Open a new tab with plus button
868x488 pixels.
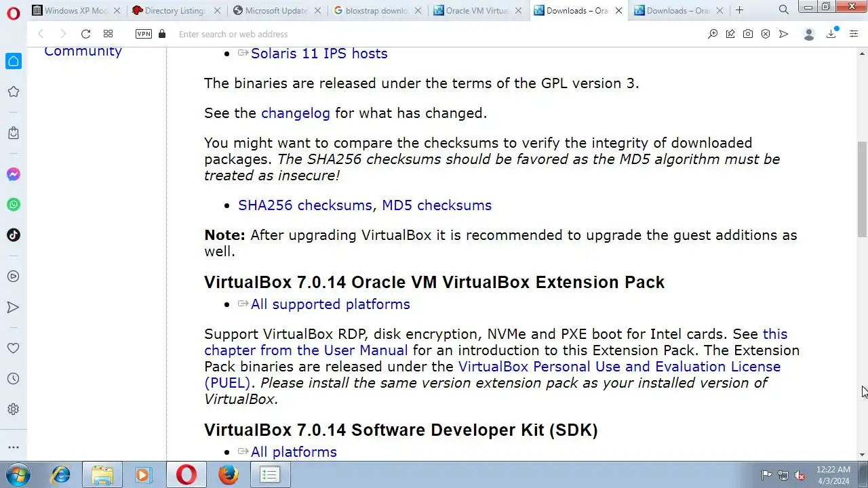(739, 10)
